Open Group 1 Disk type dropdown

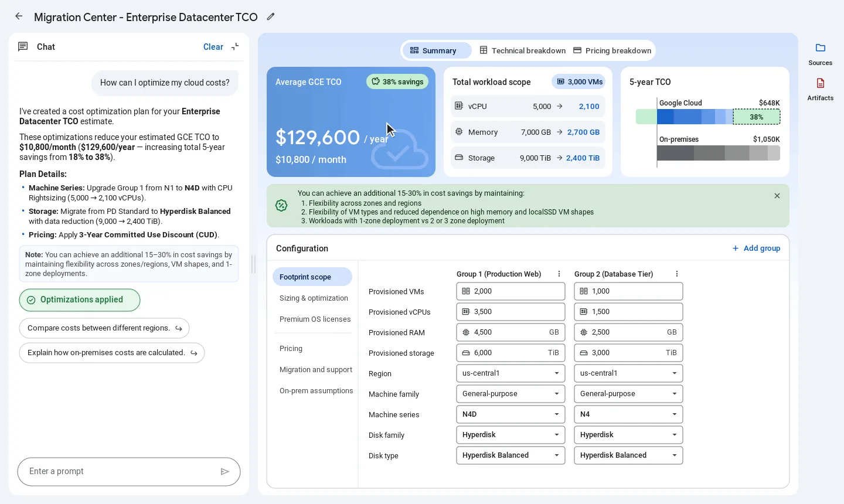[511, 455]
